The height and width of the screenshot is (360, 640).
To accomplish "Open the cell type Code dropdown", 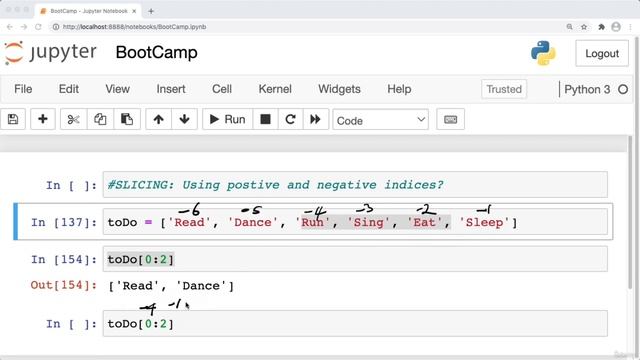I will click(x=380, y=120).
